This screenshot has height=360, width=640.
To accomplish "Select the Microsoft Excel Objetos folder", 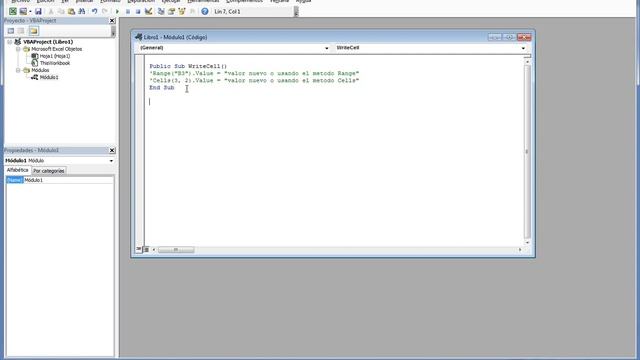I will pyautogui.click(x=57, y=49).
